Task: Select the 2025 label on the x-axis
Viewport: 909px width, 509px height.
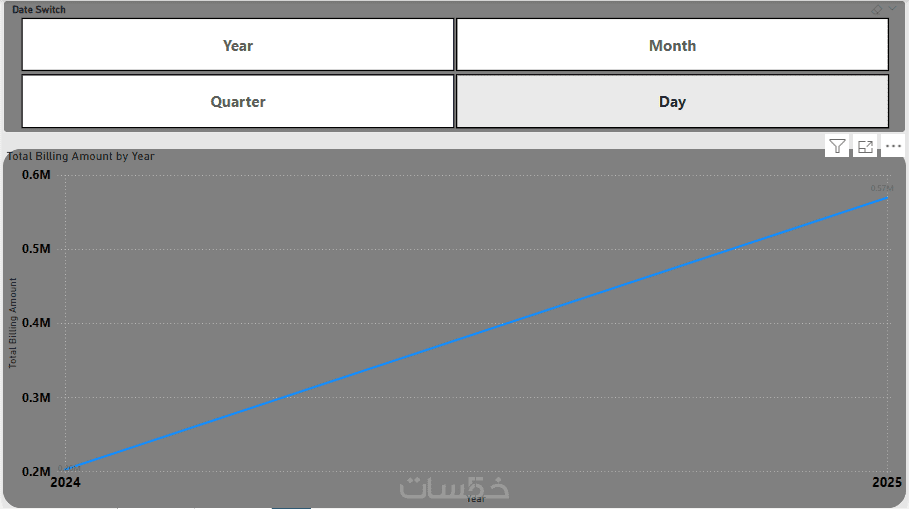Action: (888, 484)
